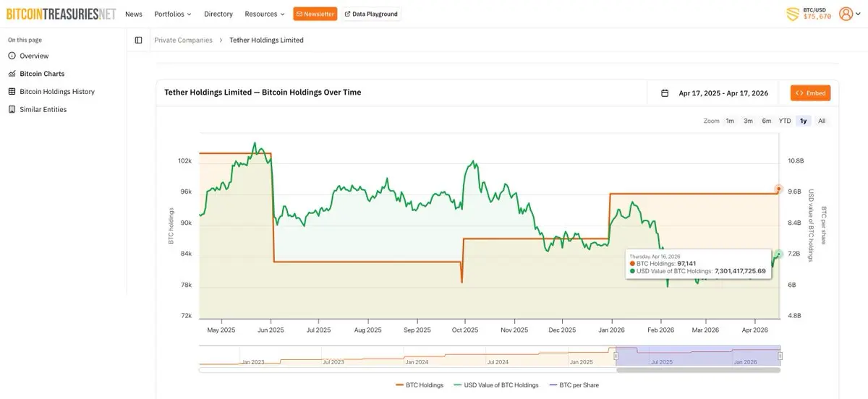The width and height of the screenshot is (868, 399).
Task: Open the user account avatar menu
Action: (845, 14)
